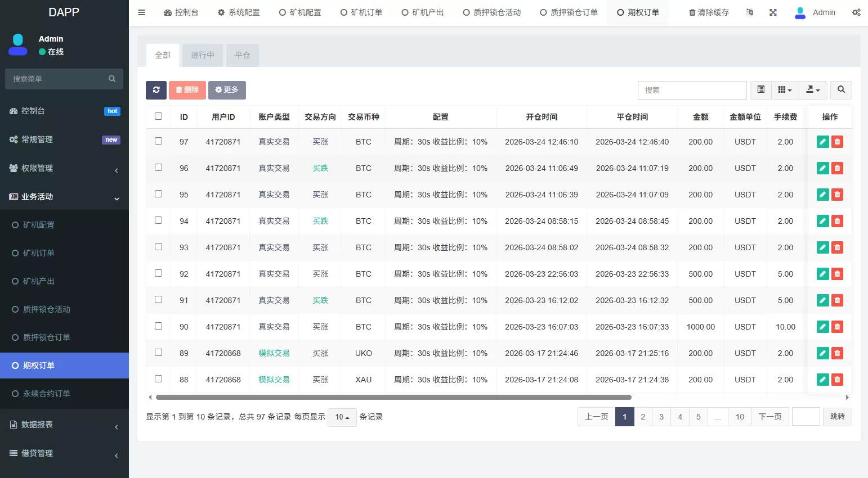Click the 清除缓存 button
The image size is (868, 478).
(x=708, y=12)
